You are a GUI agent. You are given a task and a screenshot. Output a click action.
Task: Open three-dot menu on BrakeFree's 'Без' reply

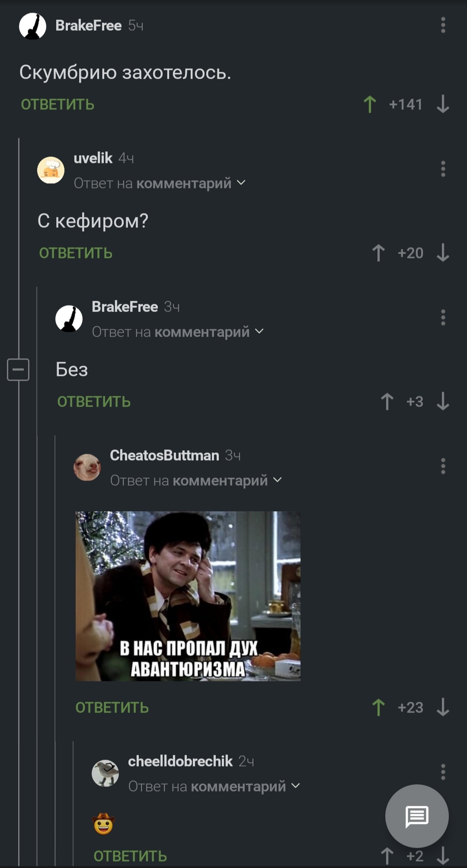(443, 318)
